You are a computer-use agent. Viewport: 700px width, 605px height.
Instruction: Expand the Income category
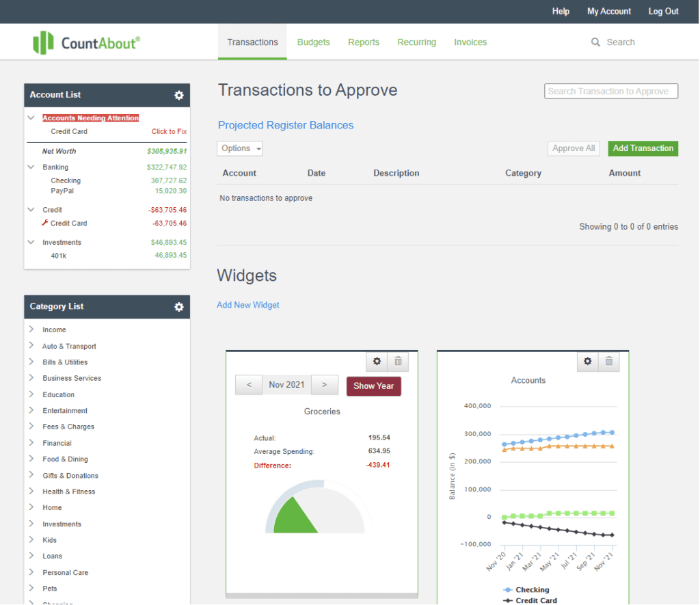pyautogui.click(x=30, y=330)
